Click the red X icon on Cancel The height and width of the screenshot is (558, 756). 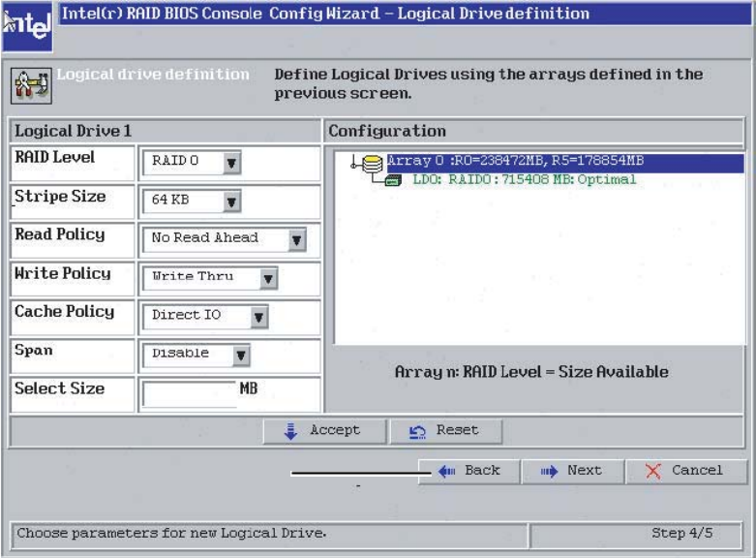click(x=653, y=471)
